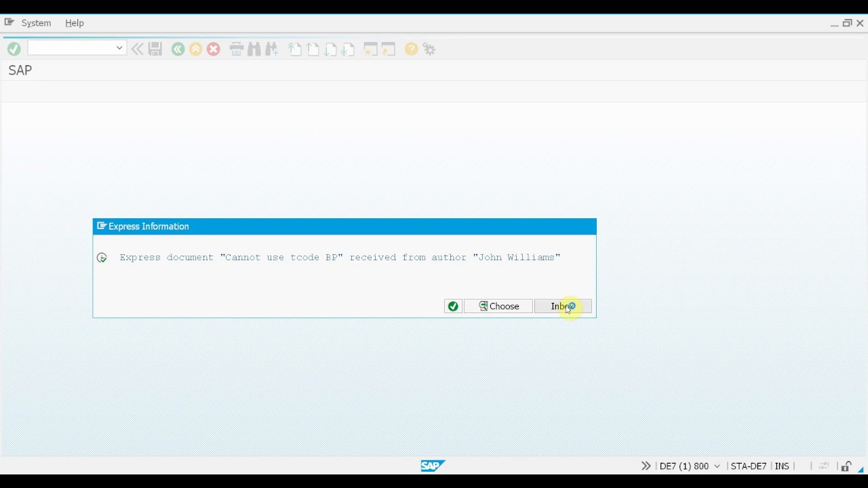Screen dimensions: 868x488
Task: Click the Express Information title bar icon
Action: pos(102,226)
